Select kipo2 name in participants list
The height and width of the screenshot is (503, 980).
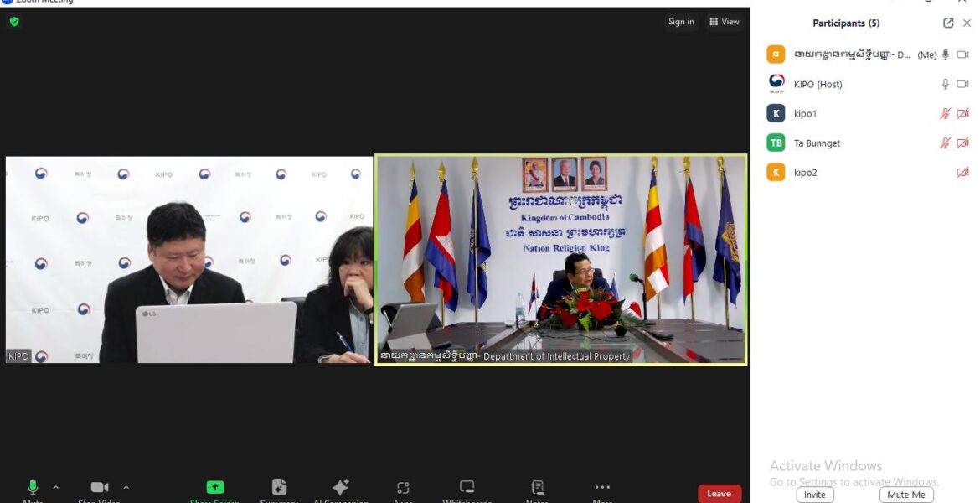[806, 173]
